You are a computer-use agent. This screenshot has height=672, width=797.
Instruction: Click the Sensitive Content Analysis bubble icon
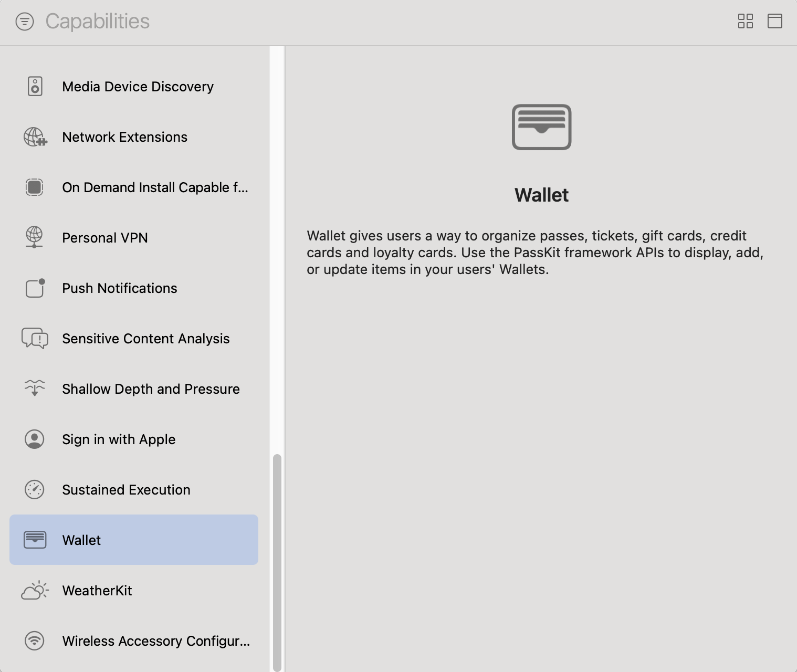pyautogui.click(x=35, y=339)
